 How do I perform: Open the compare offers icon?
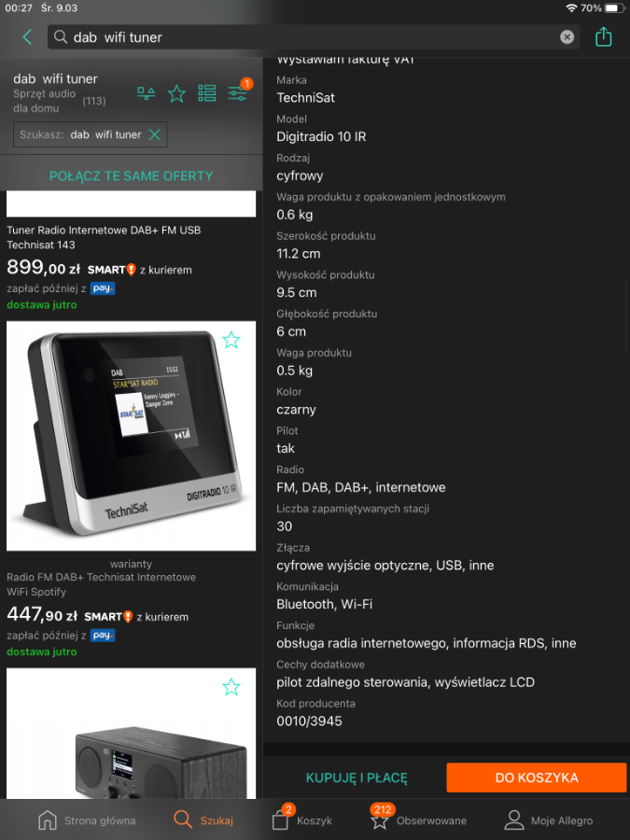[147, 93]
